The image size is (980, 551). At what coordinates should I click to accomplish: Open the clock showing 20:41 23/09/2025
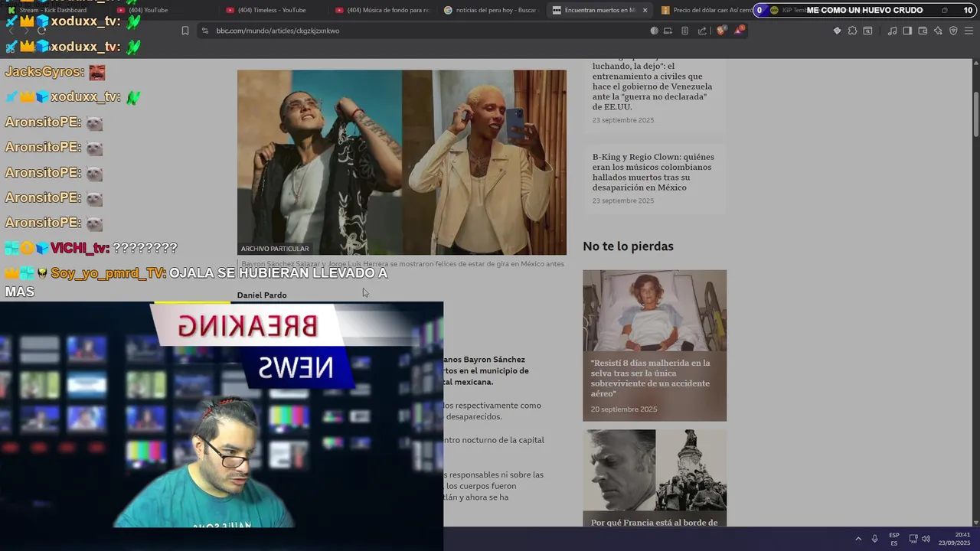click(954, 539)
